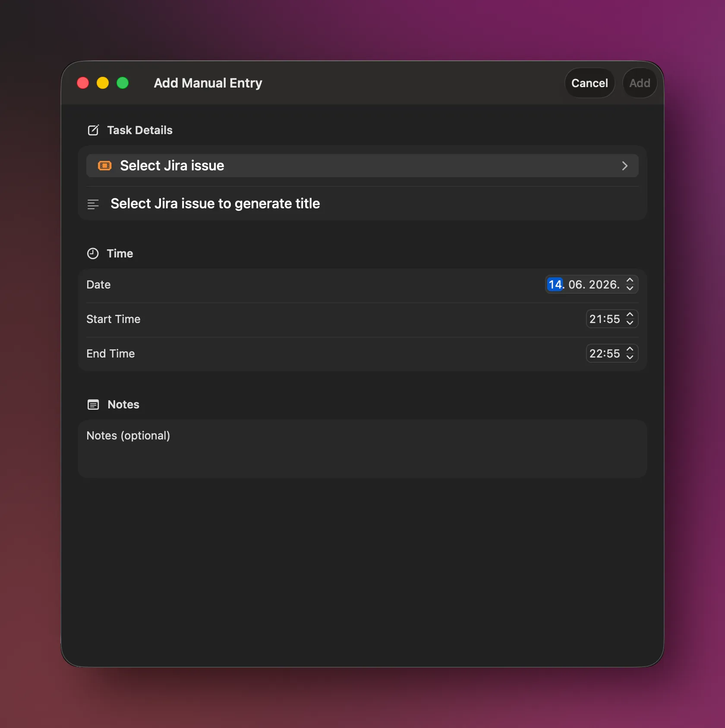Click the Task Details heading
Viewport: 725px width, 728px height.
140,130
